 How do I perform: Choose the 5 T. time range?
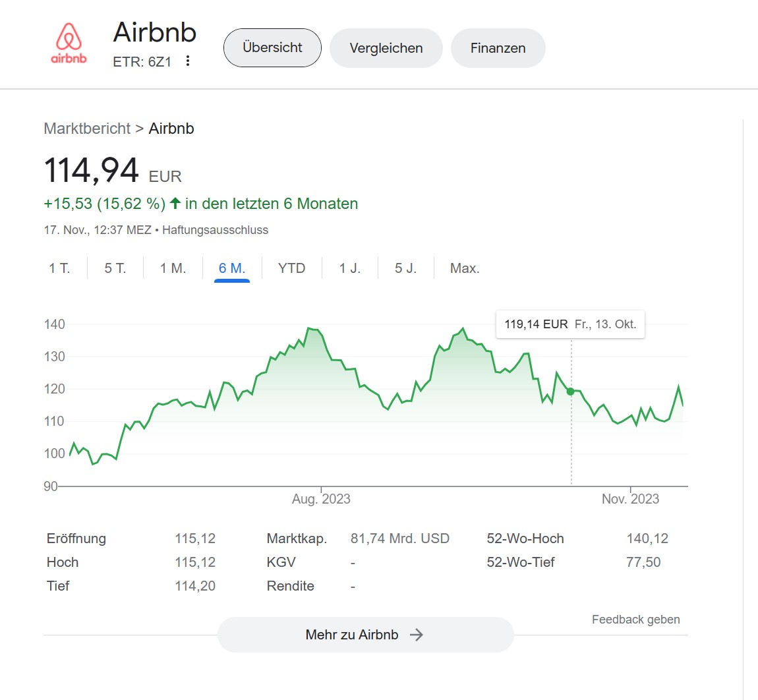click(x=115, y=268)
